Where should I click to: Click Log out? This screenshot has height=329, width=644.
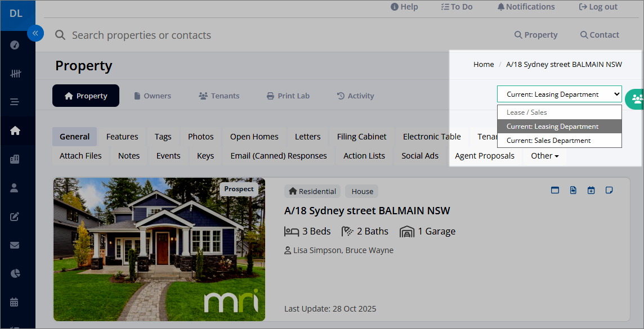click(x=598, y=7)
